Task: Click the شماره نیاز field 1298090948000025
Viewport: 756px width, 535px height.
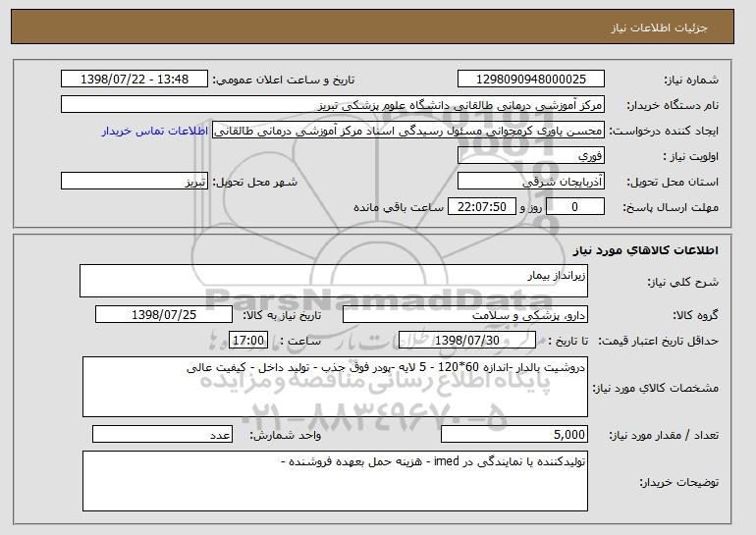Action: click(531, 80)
